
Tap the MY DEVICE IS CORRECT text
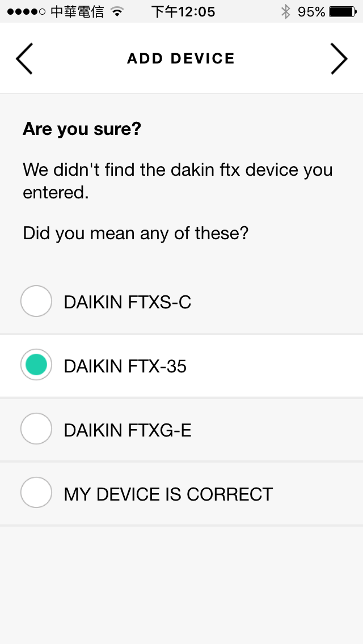tap(168, 494)
